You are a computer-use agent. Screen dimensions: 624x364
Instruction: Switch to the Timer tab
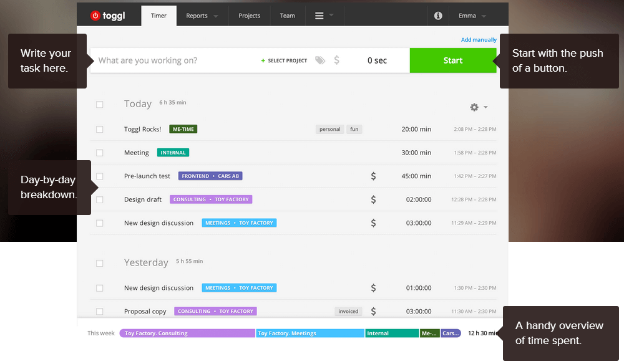coord(158,16)
